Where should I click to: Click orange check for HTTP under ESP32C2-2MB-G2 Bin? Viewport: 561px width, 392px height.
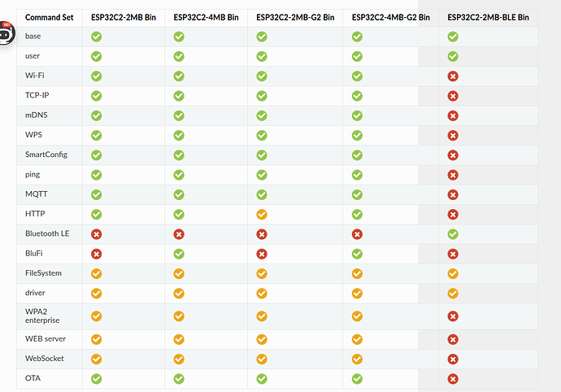click(x=262, y=214)
